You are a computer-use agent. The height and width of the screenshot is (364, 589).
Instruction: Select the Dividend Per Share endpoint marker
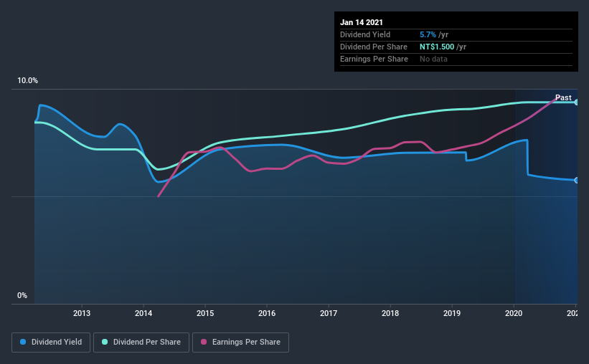coord(576,102)
